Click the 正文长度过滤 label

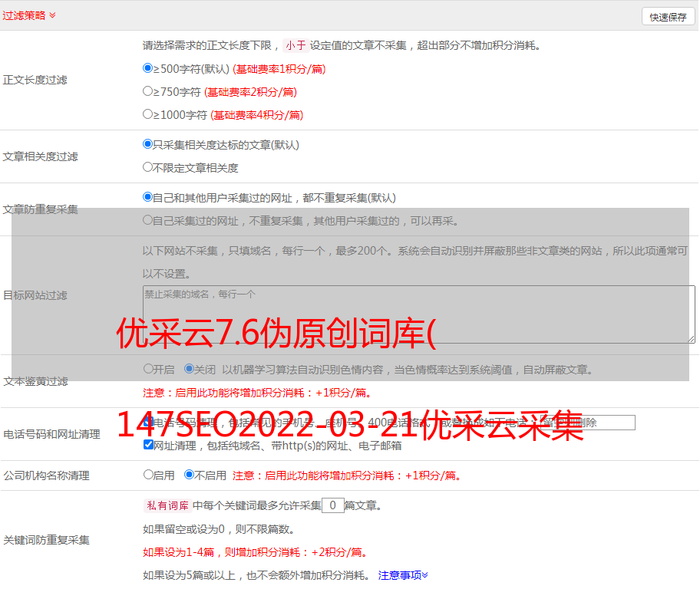(x=35, y=80)
